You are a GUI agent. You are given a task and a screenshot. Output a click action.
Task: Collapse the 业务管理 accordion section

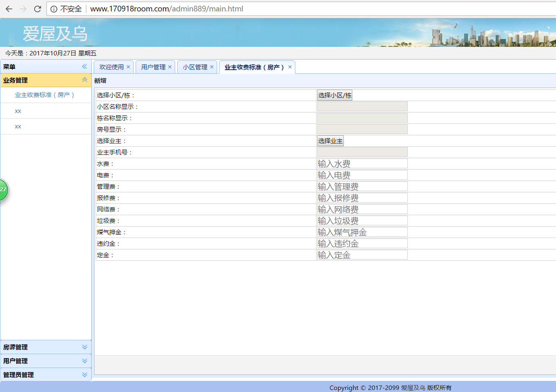pos(85,80)
